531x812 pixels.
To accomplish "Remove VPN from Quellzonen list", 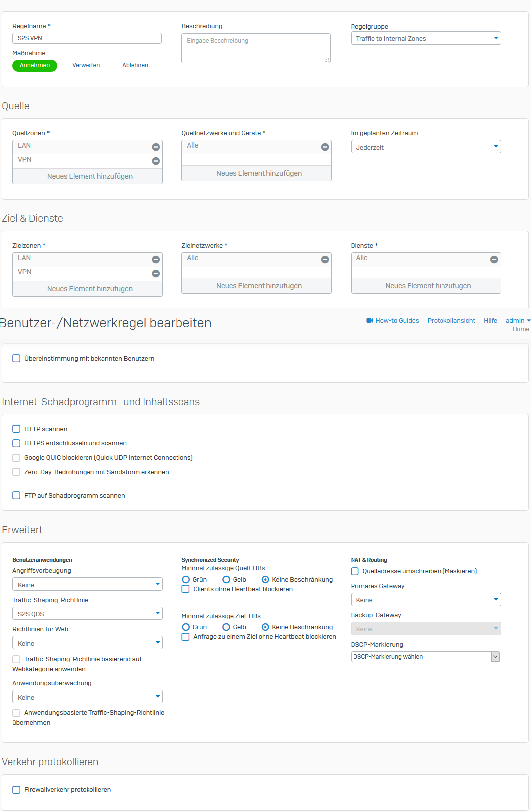I will pyautogui.click(x=156, y=161).
